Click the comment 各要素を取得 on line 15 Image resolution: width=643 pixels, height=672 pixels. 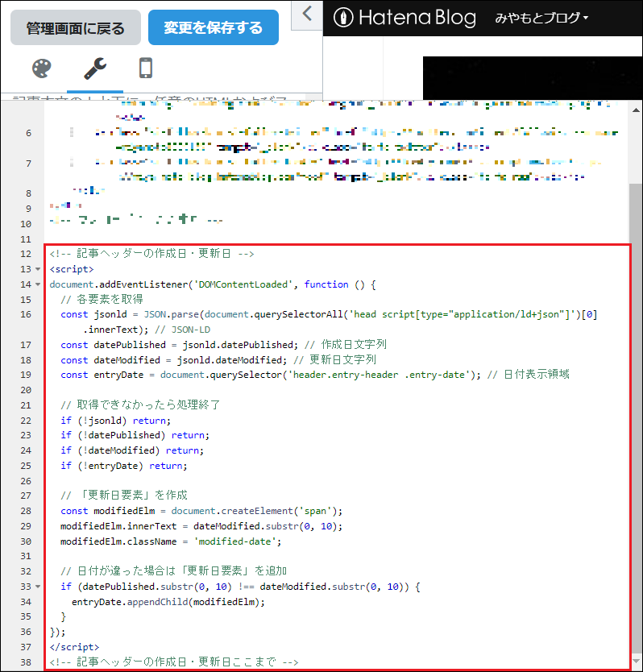102,299
